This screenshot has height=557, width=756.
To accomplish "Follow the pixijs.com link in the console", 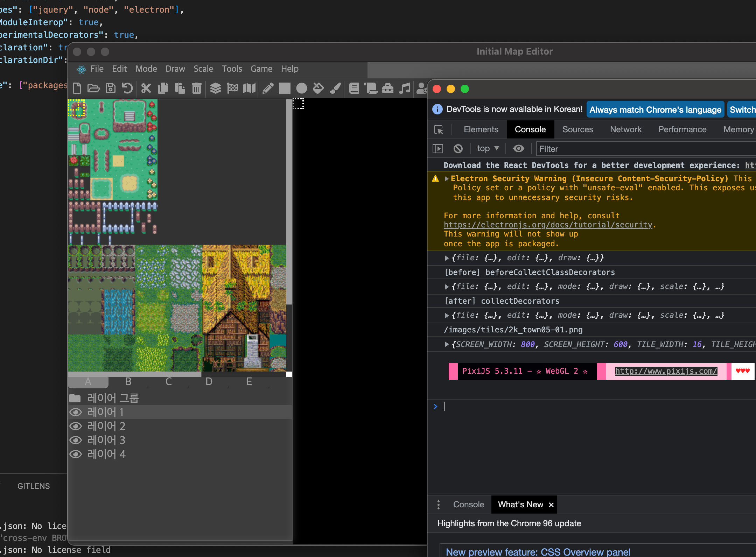I will tap(666, 371).
